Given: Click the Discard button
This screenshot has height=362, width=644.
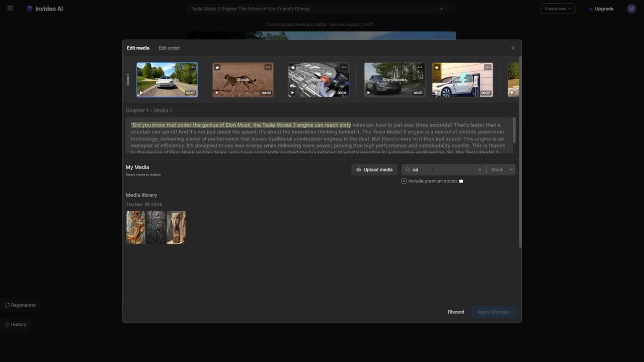Looking at the screenshot, I should coord(456,312).
